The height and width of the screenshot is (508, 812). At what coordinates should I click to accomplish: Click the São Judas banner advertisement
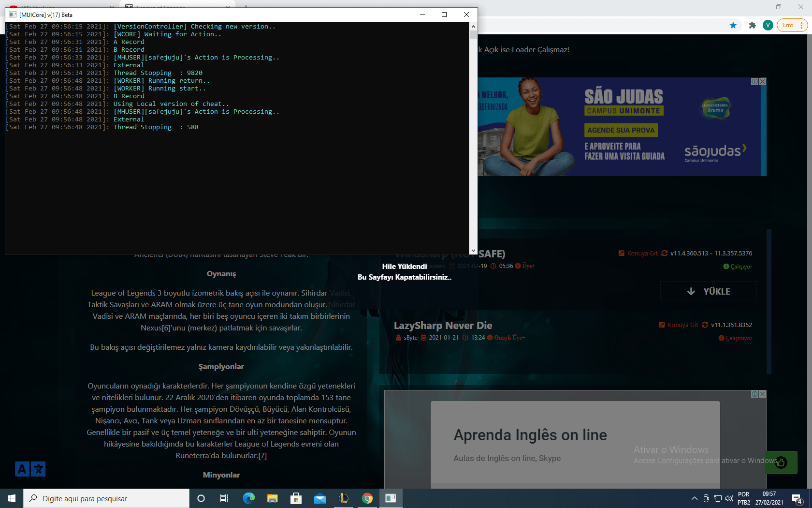coord(622,127)
